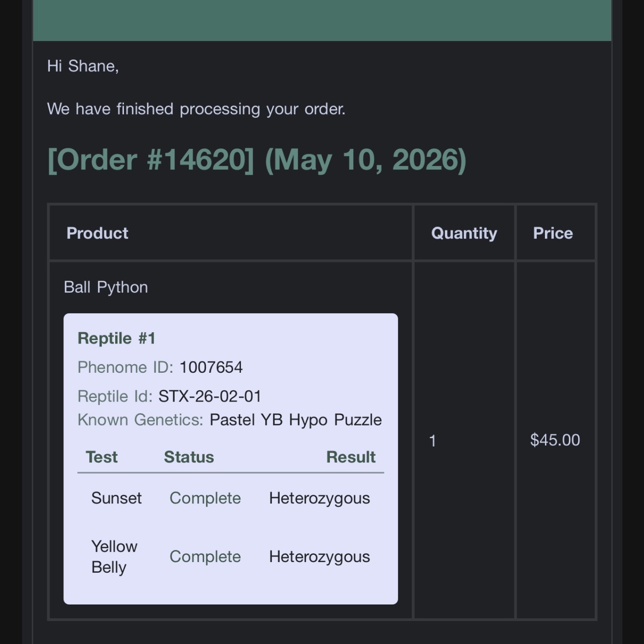Image resolution: width=644 pixels, height=644 pixels.
Task: Select the Quantity column header
Action: [464, 233]
